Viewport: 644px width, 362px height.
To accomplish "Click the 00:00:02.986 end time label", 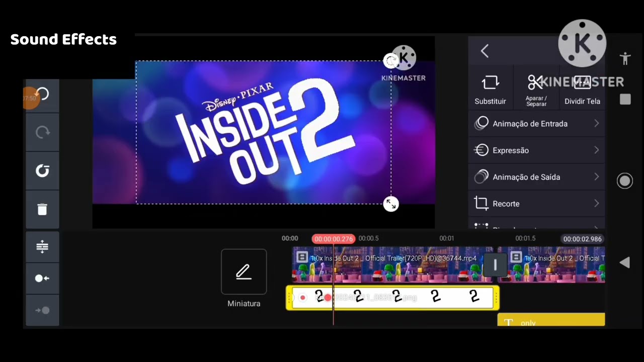I will (582, 239).
